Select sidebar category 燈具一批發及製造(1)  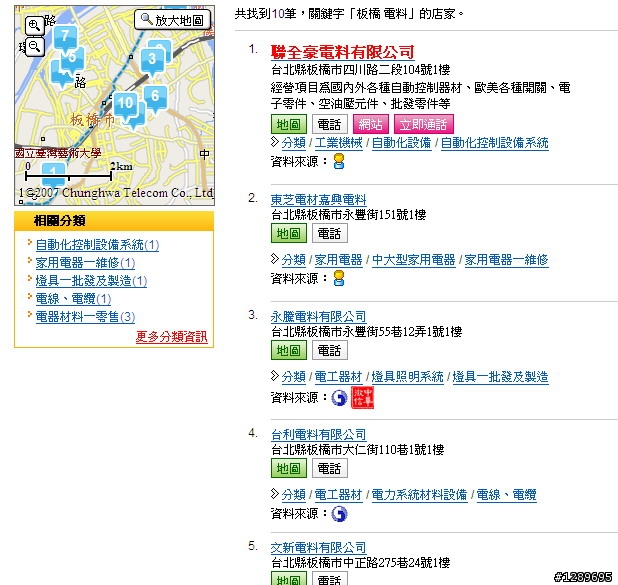pos(91,281)
